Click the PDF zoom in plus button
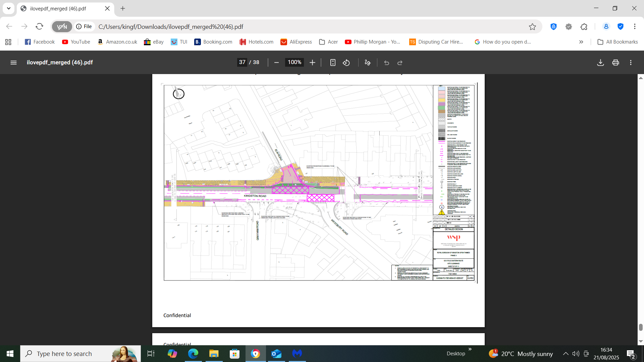 pos(312,63)
